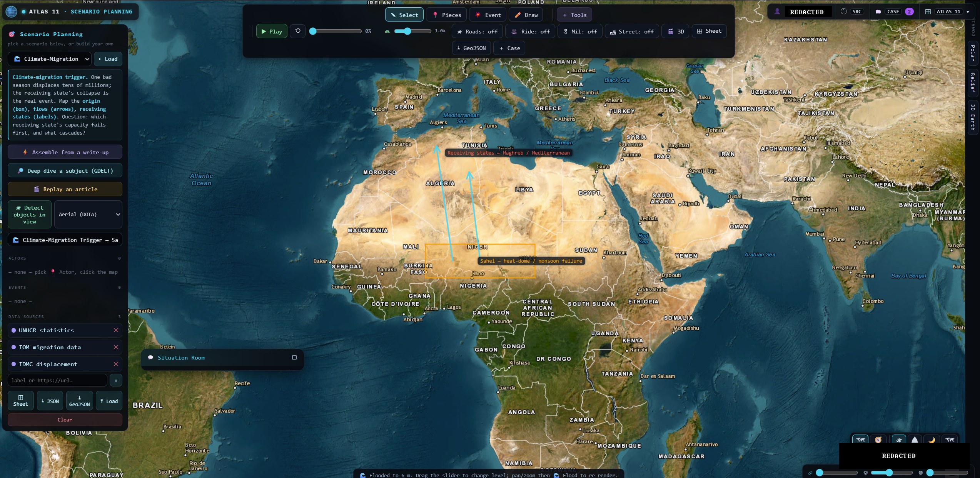The height and width of the screenshot is (478, 980).
Task: Click Deep dive a subject (GDELT)
Action: point(65,170)
